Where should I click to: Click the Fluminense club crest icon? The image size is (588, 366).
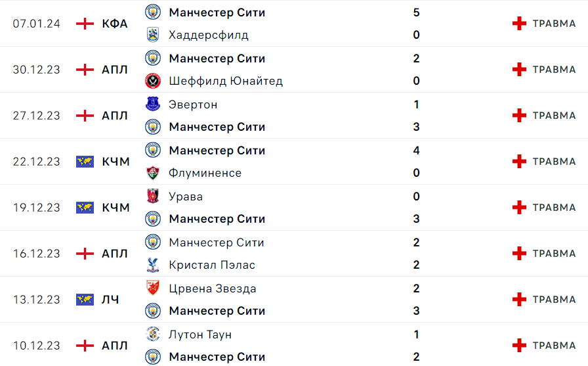click(153, 173)
